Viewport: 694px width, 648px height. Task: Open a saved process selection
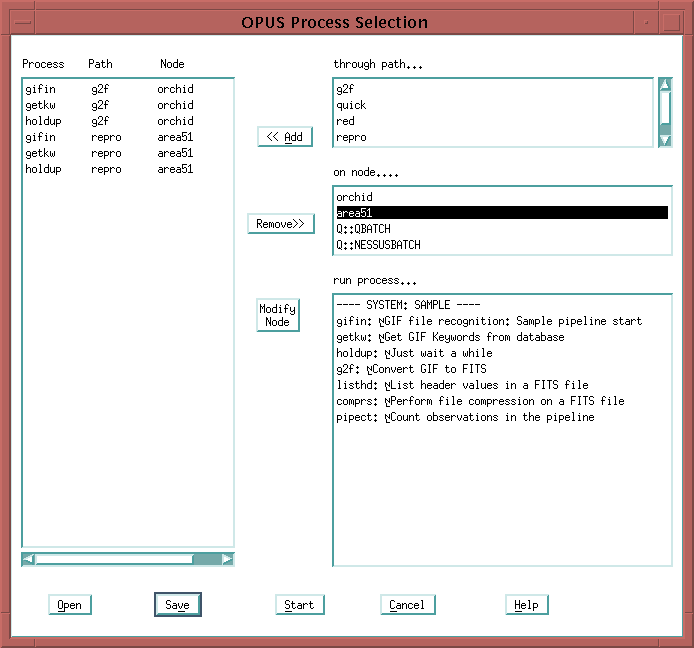tap(70, 605)
